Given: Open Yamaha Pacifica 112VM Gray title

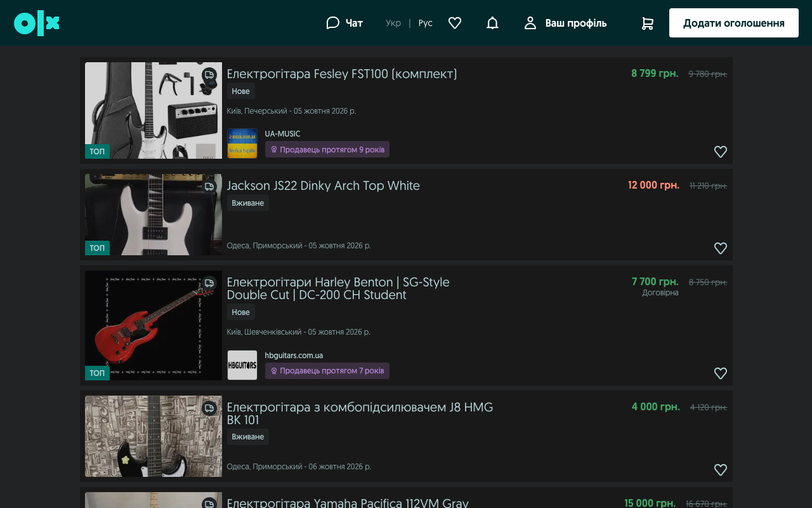Looking at the screenshot, I should (x=348, y=503).
